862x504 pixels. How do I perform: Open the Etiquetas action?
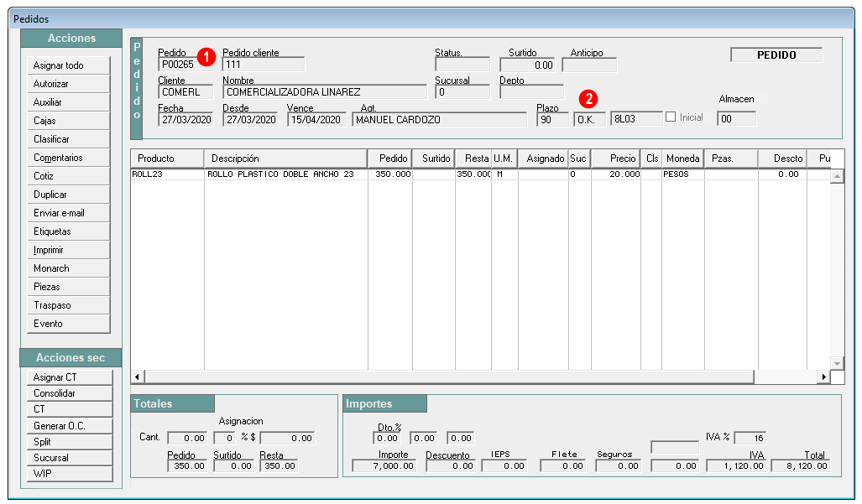coord(69,231)
